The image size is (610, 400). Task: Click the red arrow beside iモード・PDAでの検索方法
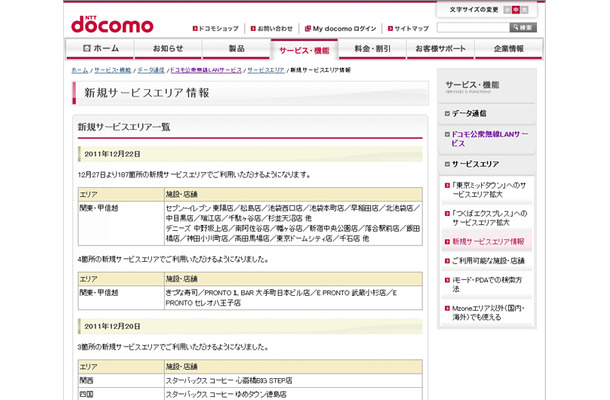tap(447, 280)
